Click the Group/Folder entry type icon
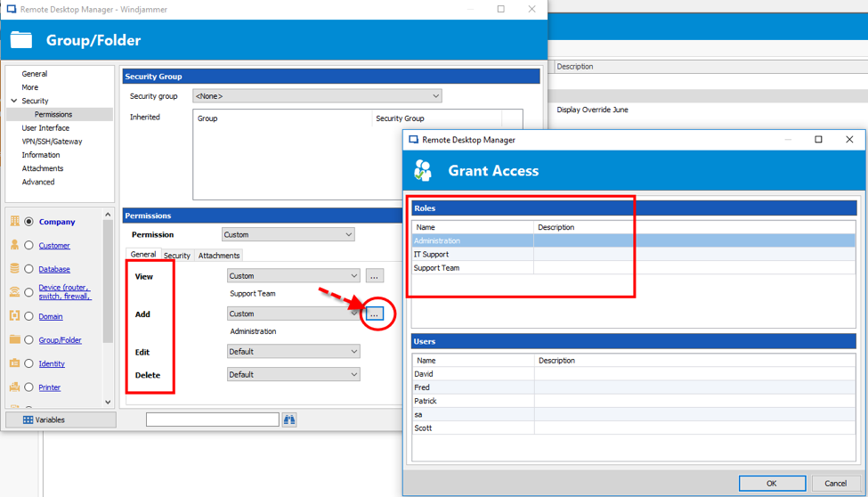868x497 pixels. coord(14,339)
